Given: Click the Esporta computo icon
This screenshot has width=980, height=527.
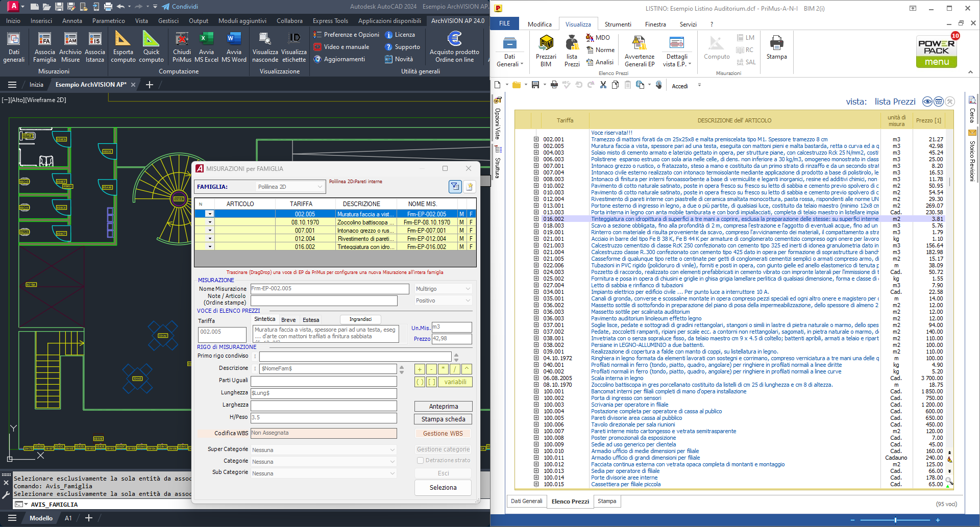Looking at the screenshot, I should point(123,47).
